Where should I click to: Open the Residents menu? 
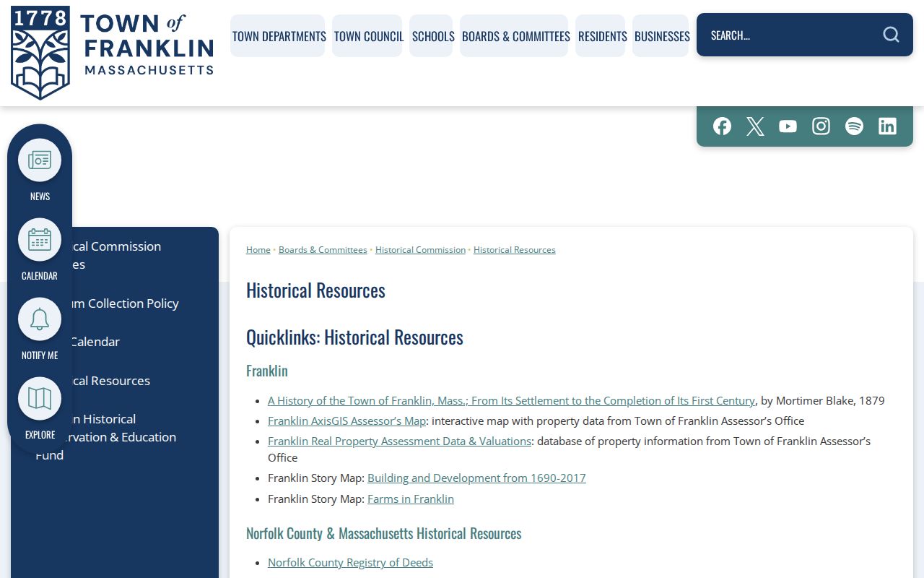(x=602, y=36)
